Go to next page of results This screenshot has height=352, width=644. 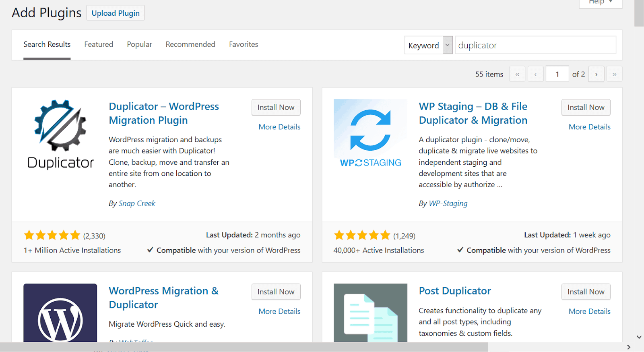pos(596,74)
